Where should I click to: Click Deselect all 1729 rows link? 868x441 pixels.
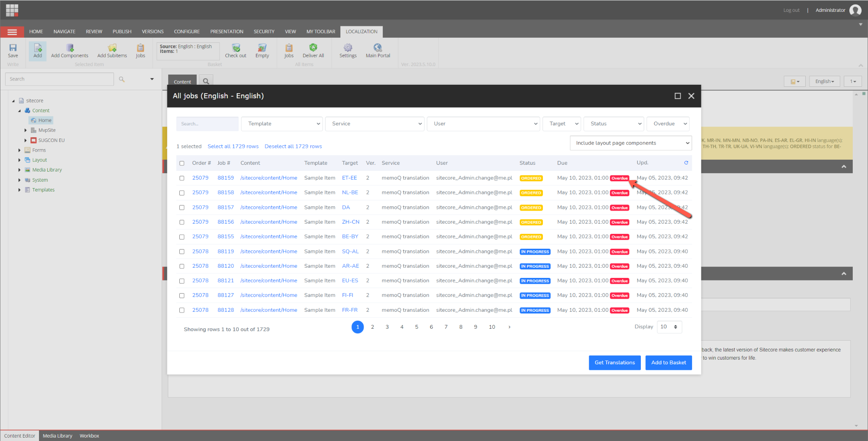[x=293, y=147]
